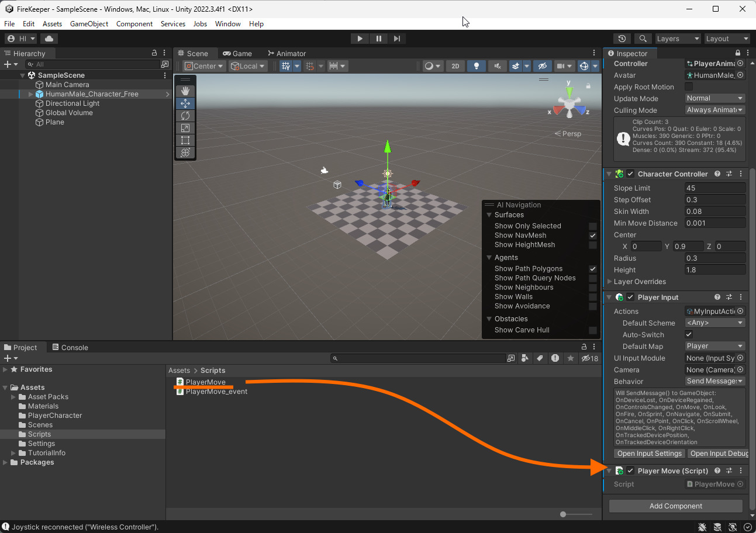Toggle Apply Root Motion checkbox
Screen dimensions: 756x533
[x=689, y=87]
